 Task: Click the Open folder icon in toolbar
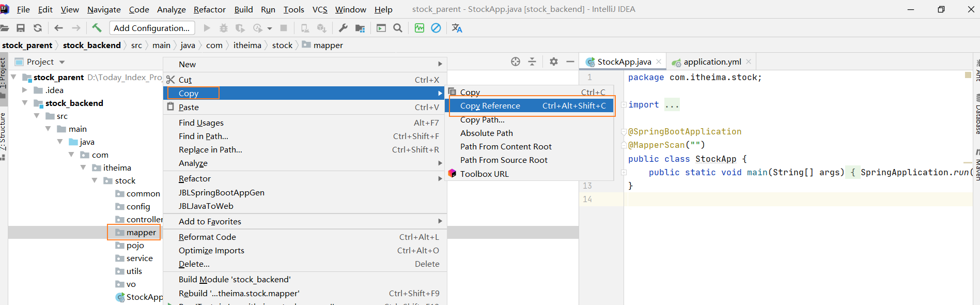tap(5, 28)
